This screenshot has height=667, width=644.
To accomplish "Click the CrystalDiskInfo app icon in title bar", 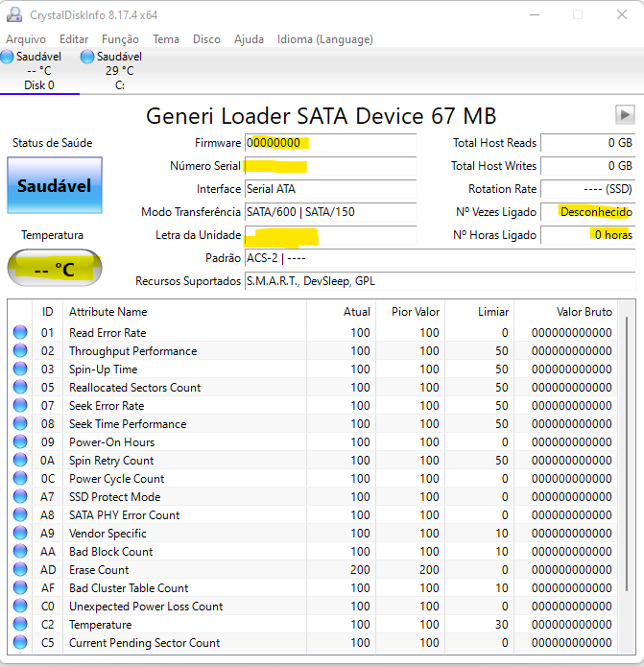I will pyautogui.click(x=14, y=15).
